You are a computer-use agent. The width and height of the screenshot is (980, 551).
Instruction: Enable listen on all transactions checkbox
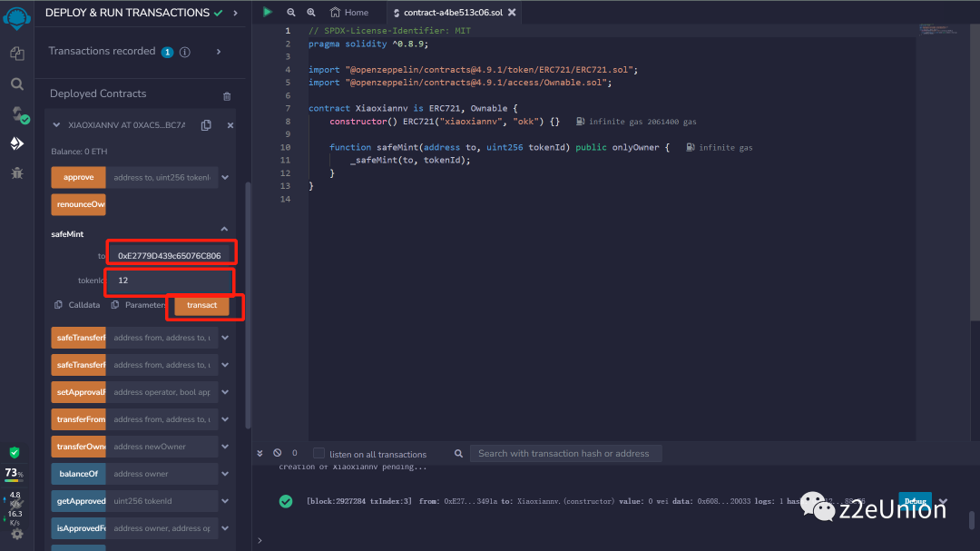click(x=318, y=453)
